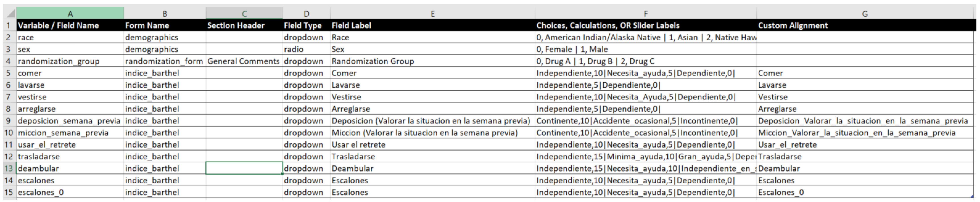Image resolution: width=980 pixels, height=202 pixels.
Task: Select column F header
Action: (x=645, y=14)
